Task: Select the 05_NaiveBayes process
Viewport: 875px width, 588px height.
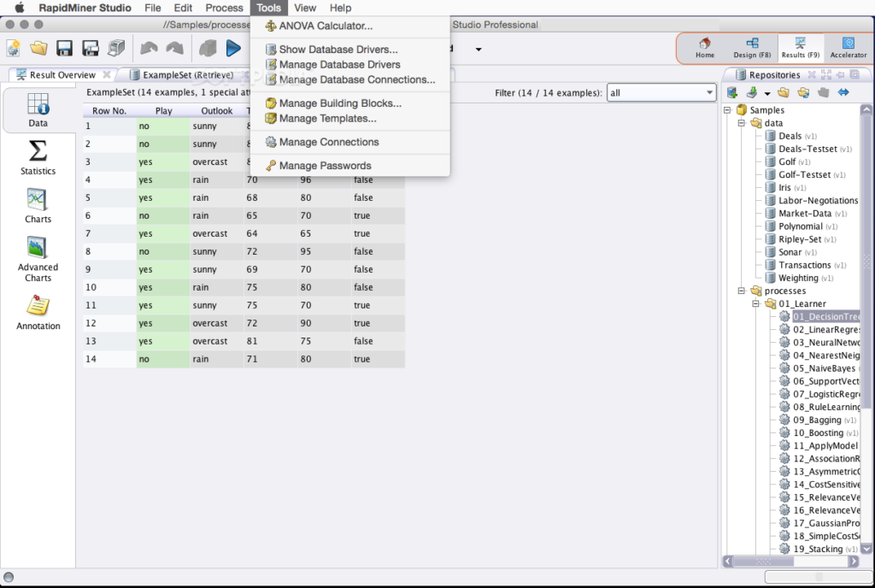Action: [819, 368]
